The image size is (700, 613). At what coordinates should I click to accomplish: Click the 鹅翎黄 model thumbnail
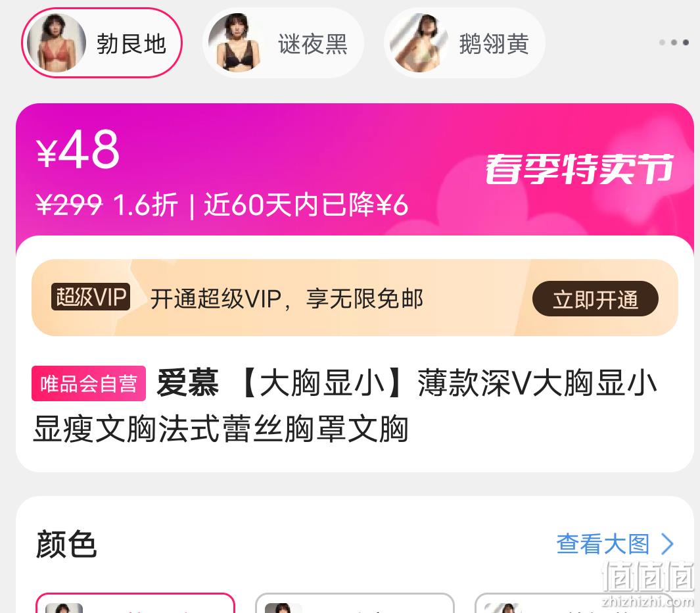tap(419, 43)
